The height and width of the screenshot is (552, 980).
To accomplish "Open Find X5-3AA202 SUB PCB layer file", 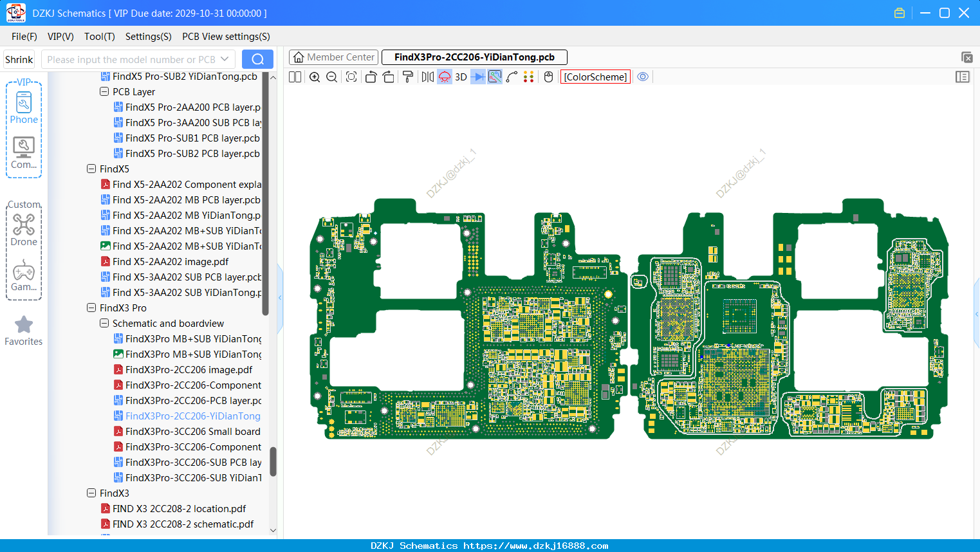I will coord(181,277).
